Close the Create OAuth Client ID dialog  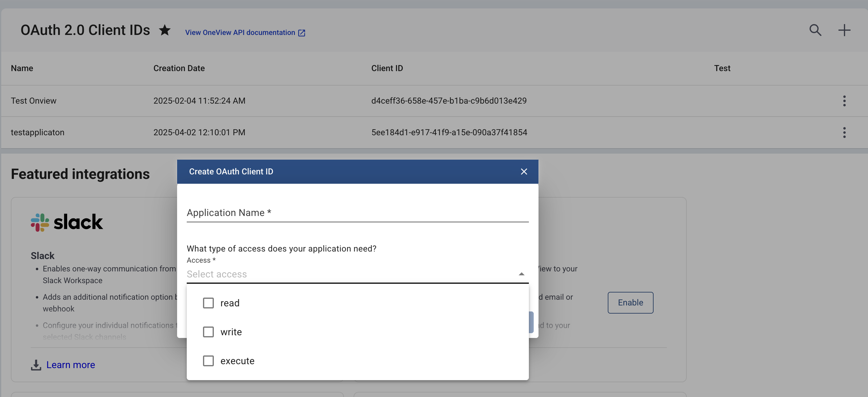[x=524, y=171]
